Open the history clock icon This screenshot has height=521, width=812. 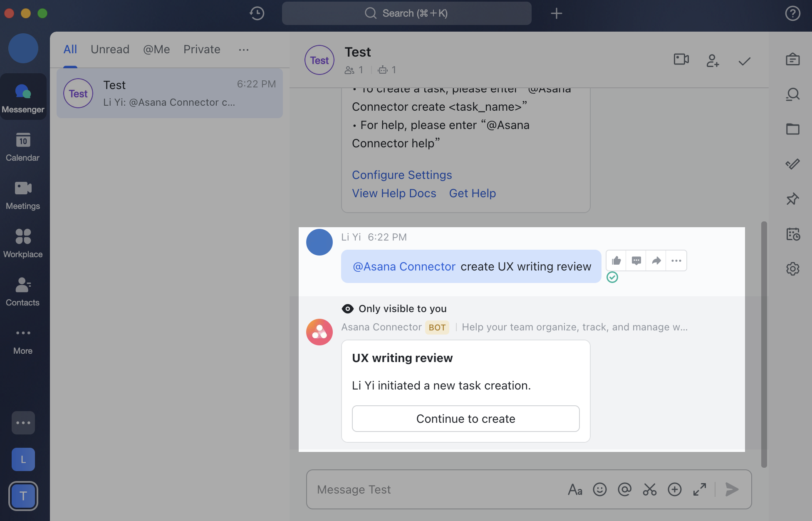tap(257, 13)
